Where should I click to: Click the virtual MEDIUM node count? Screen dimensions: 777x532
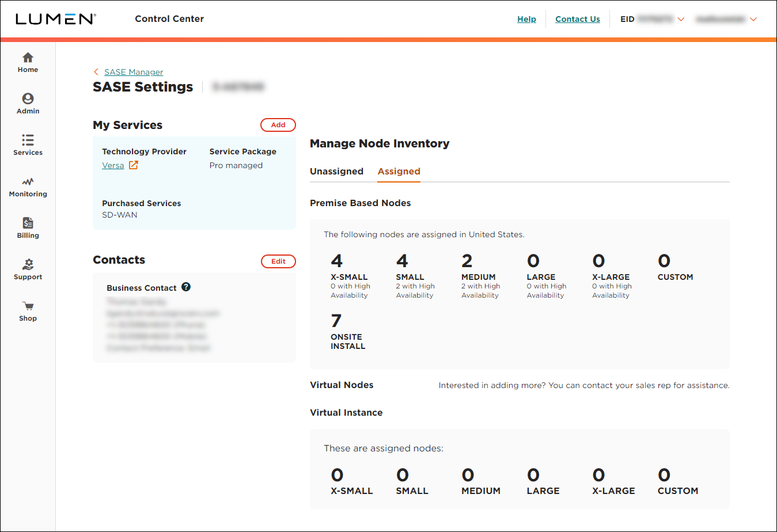tap(468, 475)
